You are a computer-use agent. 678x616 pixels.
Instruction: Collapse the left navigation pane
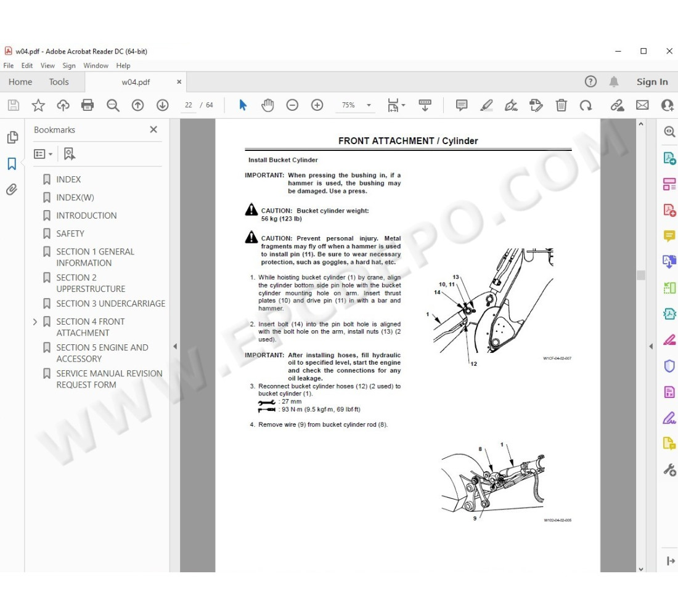click(x=174, y=346)
